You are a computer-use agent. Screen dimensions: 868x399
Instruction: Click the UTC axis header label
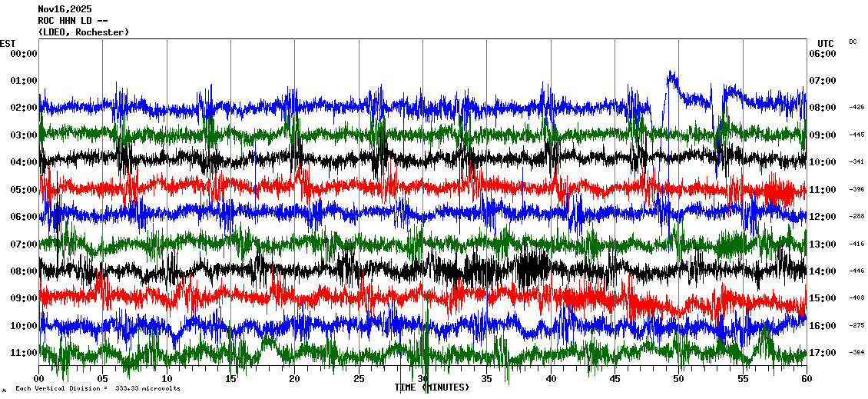826,43
